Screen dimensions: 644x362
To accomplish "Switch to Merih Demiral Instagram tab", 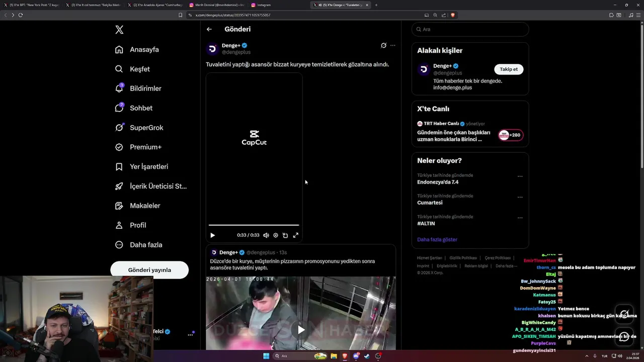I will (x=216, y=5).
